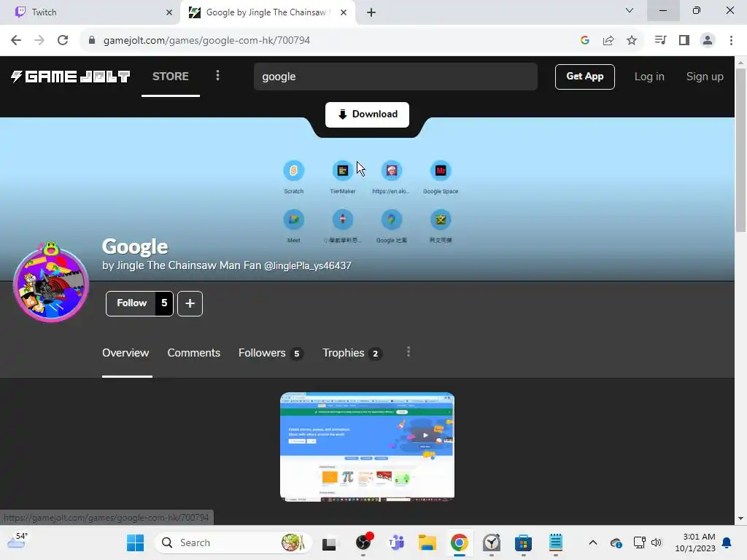
Task: Open the Sign up link
Action: point(705,77)
